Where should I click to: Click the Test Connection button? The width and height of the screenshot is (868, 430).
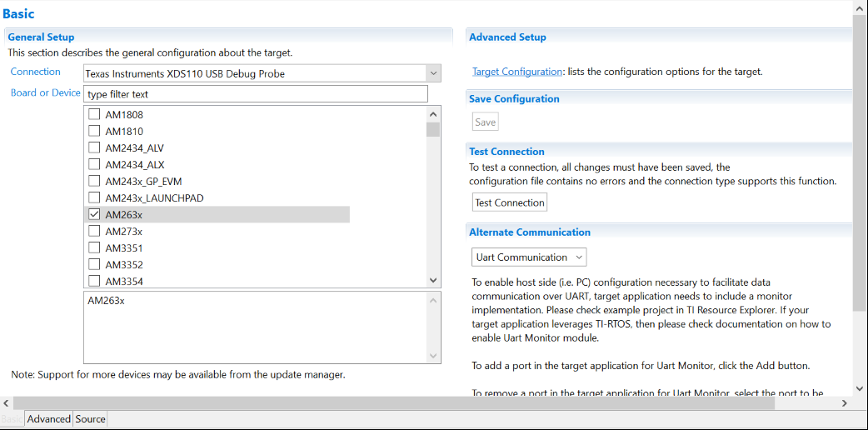(x=509, y=202)
